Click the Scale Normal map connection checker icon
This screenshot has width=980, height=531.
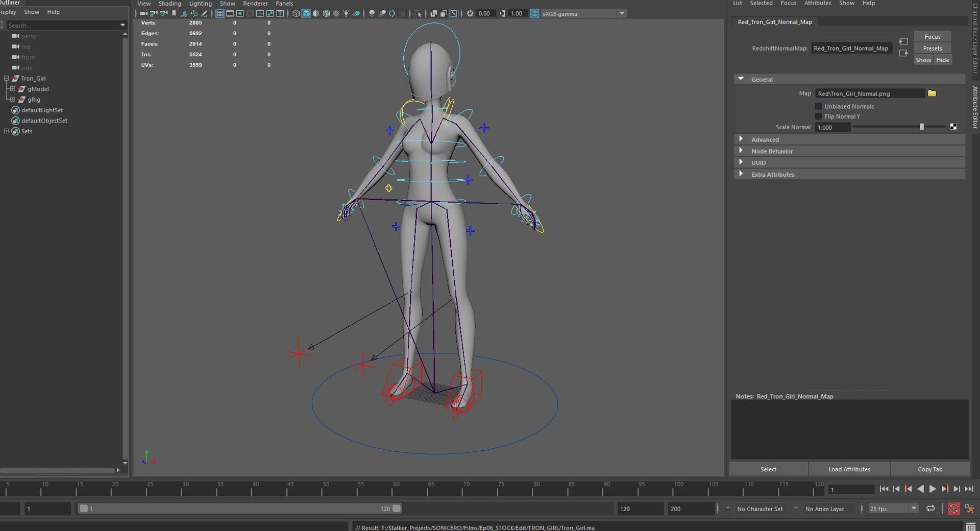point(953,127)
